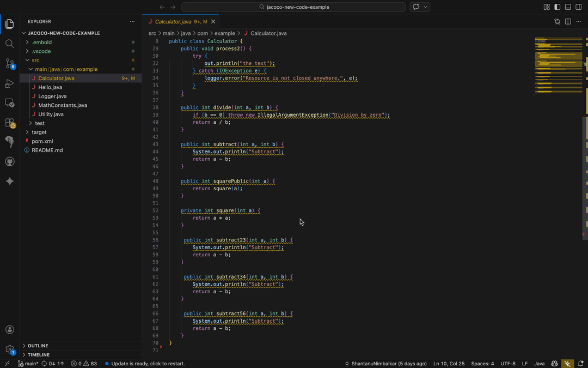
Task: Toggle the secondary sidebar visibility
Action: (578, 6)
